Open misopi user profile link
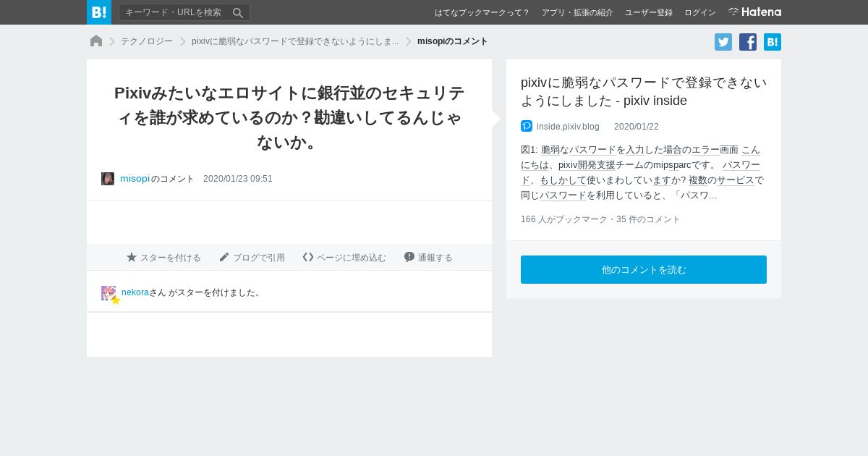The height and width of the screenshot is (456, 868). click(135, 179)
